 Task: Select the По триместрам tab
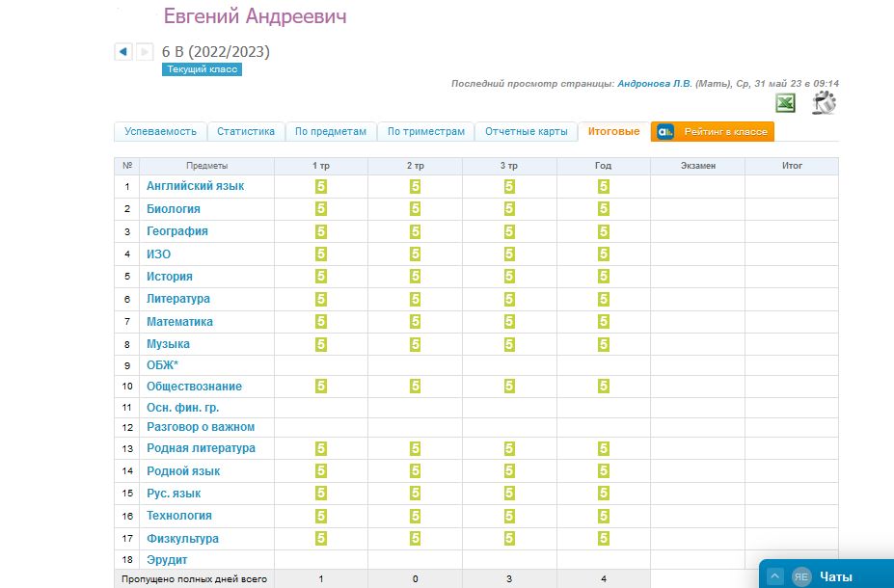click(425, 132)
